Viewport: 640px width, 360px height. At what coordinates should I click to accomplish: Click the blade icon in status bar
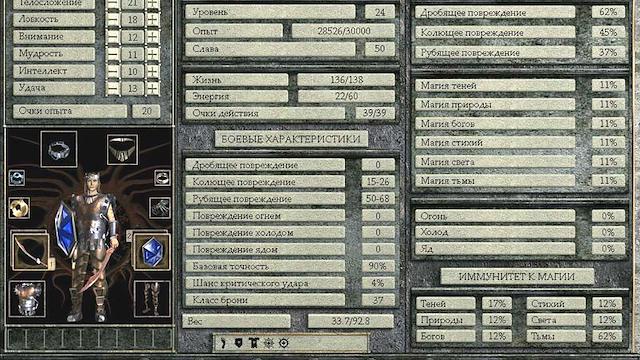click(223, 343)
